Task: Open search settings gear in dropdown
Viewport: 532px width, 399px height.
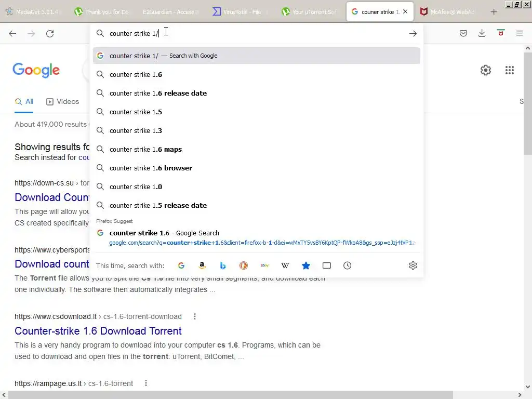Action: pos(413,265)
